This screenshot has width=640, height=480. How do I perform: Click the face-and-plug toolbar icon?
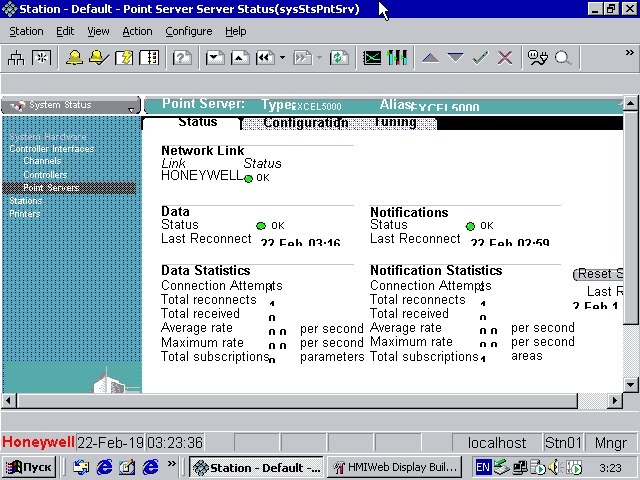tap(538, 58)
